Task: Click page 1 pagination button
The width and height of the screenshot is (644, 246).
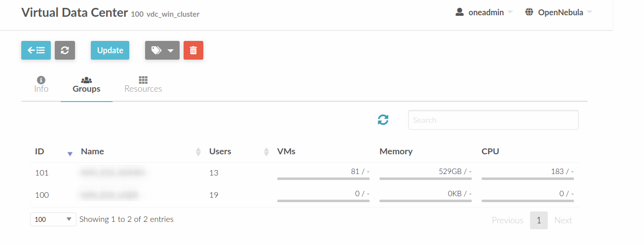Action: (x=538, y=220)
